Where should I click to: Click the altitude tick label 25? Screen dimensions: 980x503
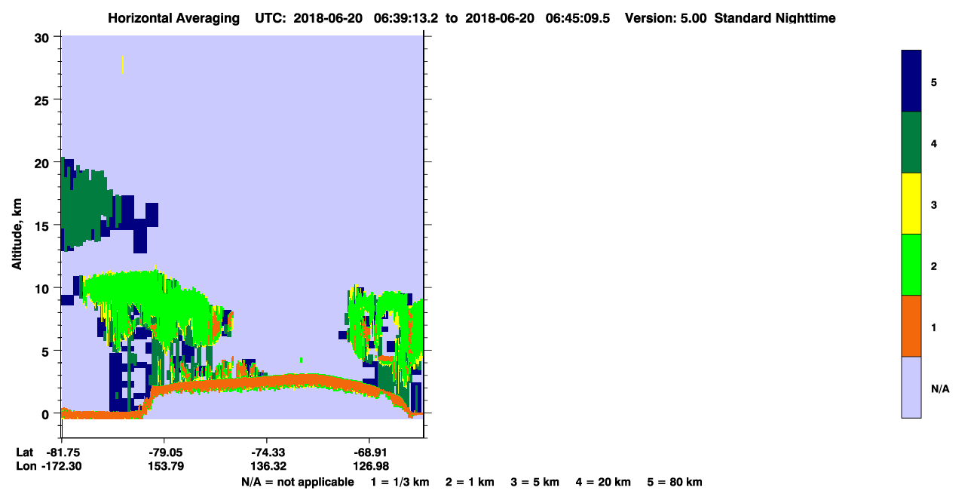point(44,100)
